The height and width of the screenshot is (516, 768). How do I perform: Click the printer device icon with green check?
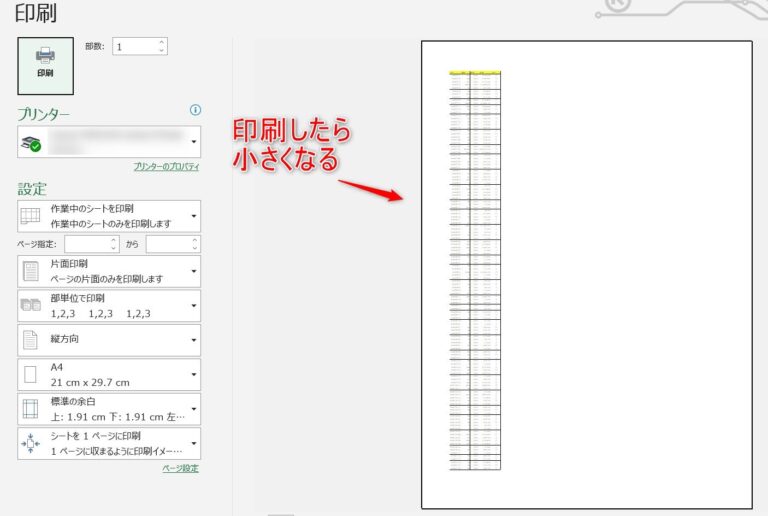point(30,143)
